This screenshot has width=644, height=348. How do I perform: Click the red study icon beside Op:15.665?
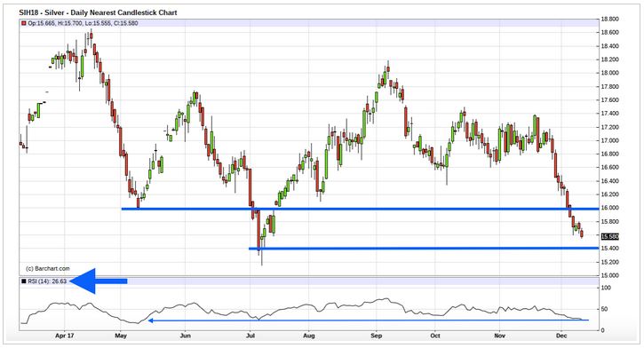pos(23,23)
